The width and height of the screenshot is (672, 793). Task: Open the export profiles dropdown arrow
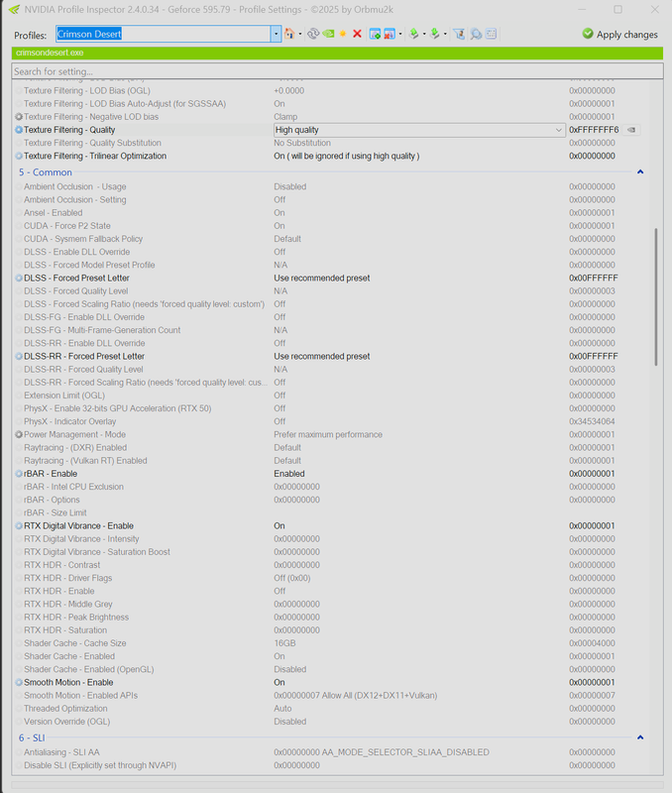click(424, 34)
